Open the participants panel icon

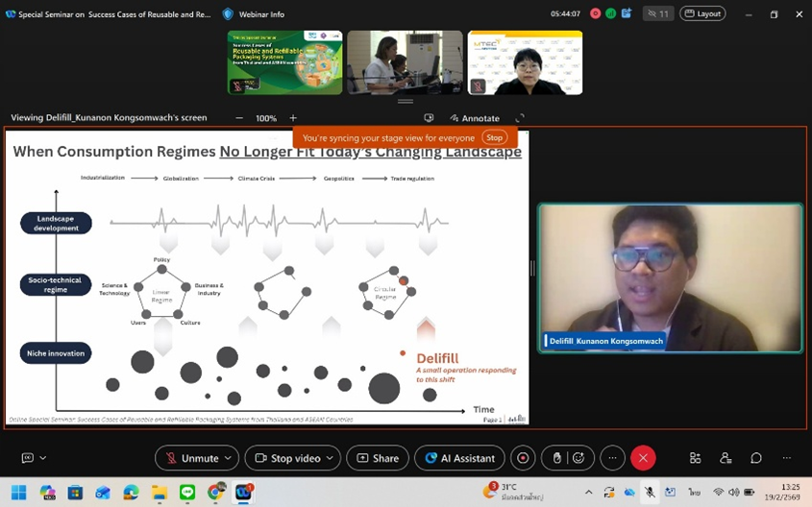726,458
